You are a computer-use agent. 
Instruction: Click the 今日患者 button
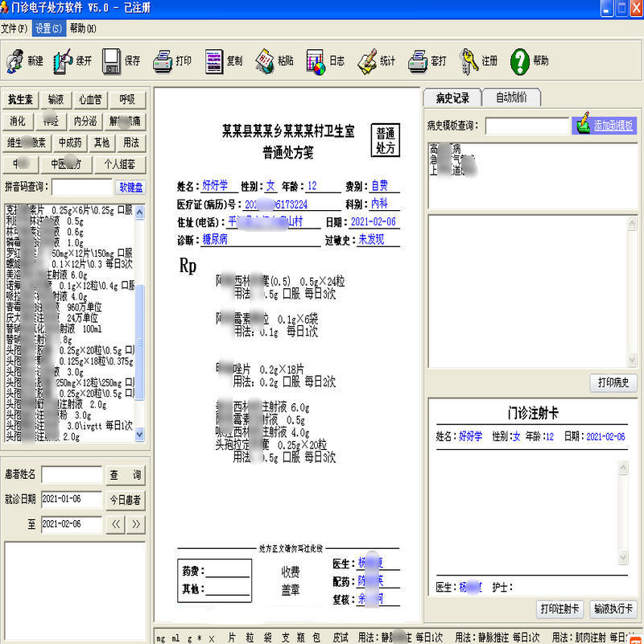126,500
